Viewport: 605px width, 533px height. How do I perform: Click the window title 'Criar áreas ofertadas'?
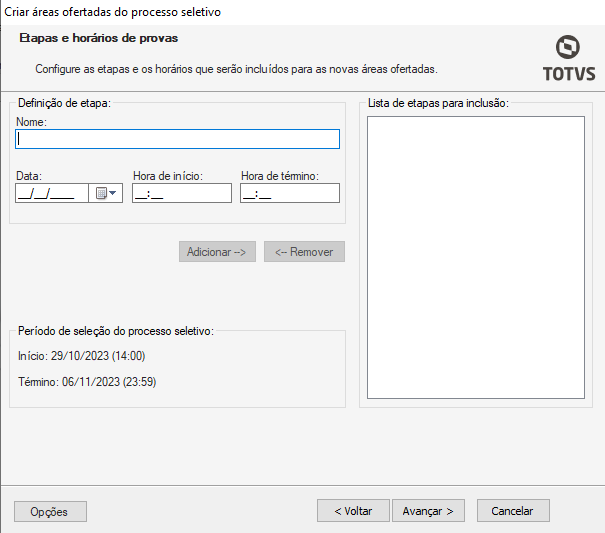[x=113, y=12]
